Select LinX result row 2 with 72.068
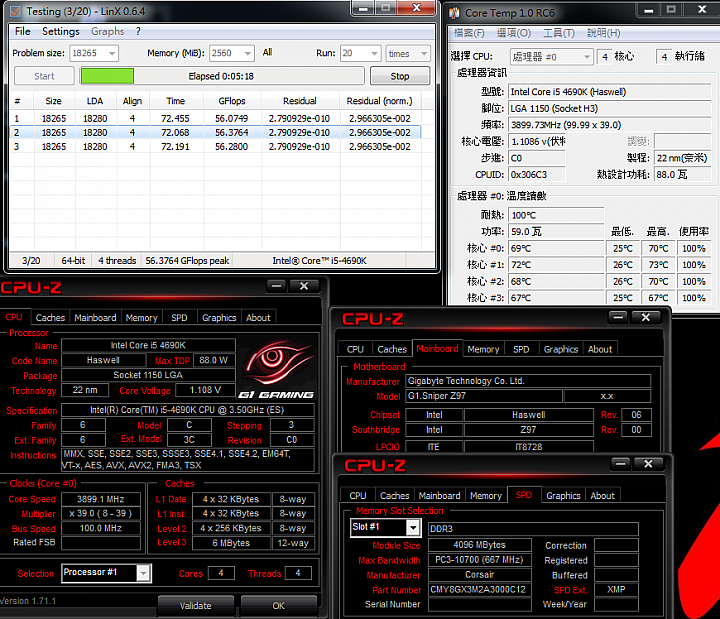Screen dimensions: 720x619 215,132
